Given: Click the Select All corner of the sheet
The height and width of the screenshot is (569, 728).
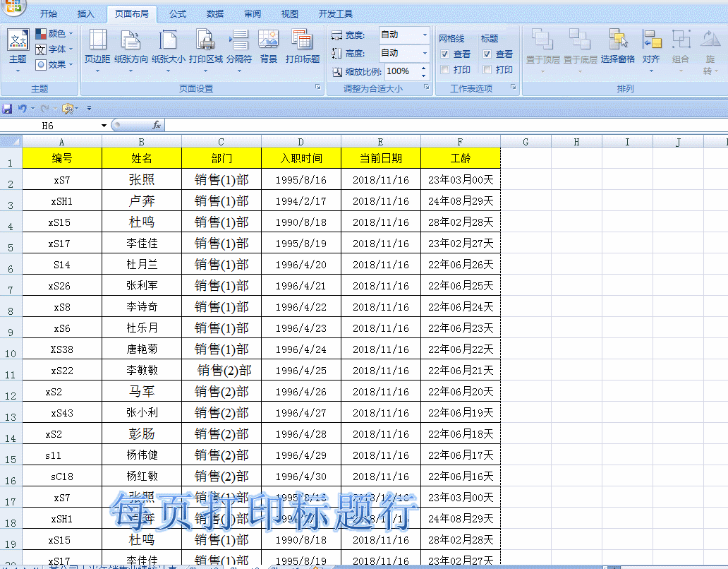Looking at the screenshot, I should pos(11,141).
